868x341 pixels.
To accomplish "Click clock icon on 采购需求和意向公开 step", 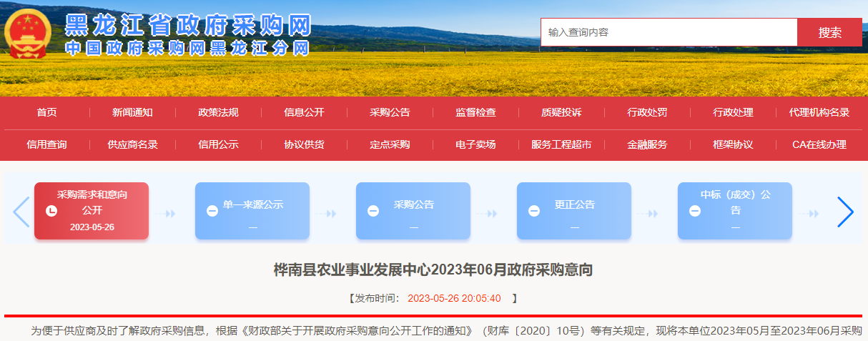I will [51, 211].
